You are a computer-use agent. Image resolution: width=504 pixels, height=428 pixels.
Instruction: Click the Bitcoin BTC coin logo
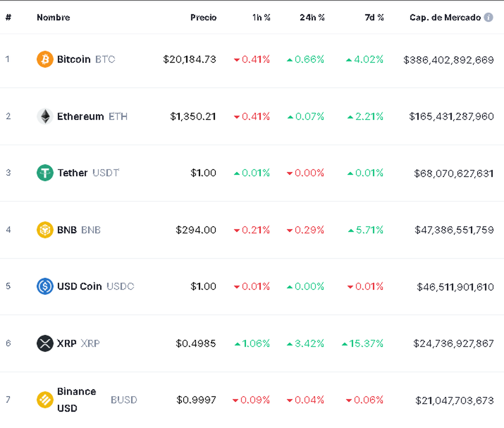click(x=45, y=59)
